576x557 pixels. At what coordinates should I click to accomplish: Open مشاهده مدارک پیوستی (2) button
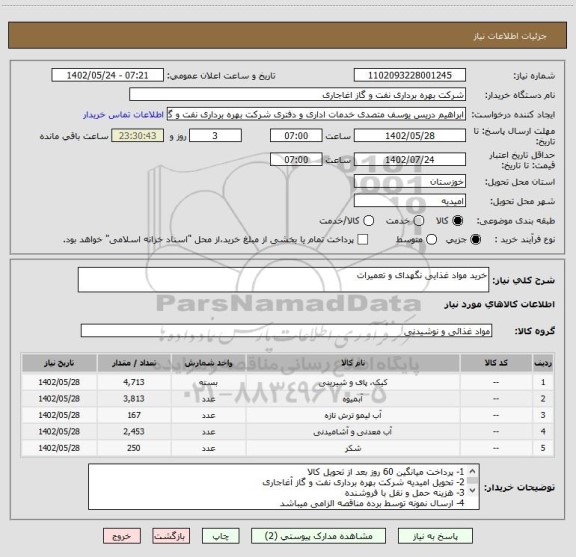coord(318,536)
